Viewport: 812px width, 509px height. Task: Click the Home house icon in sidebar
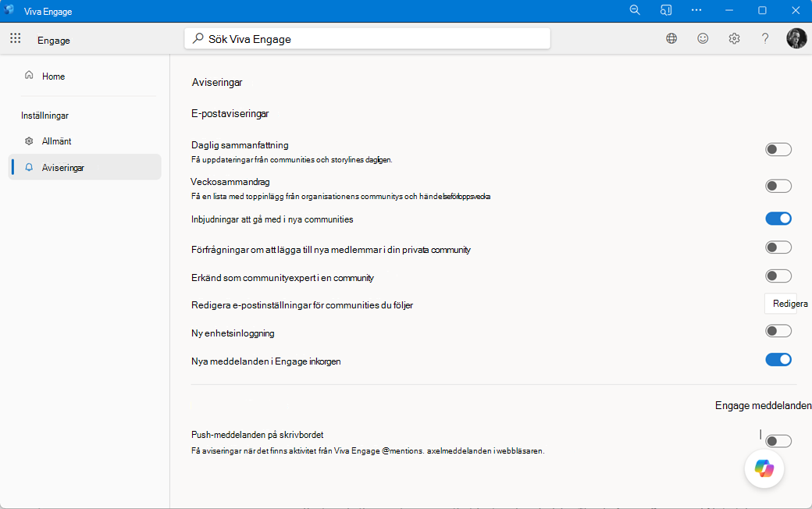(x=29, y=76)
